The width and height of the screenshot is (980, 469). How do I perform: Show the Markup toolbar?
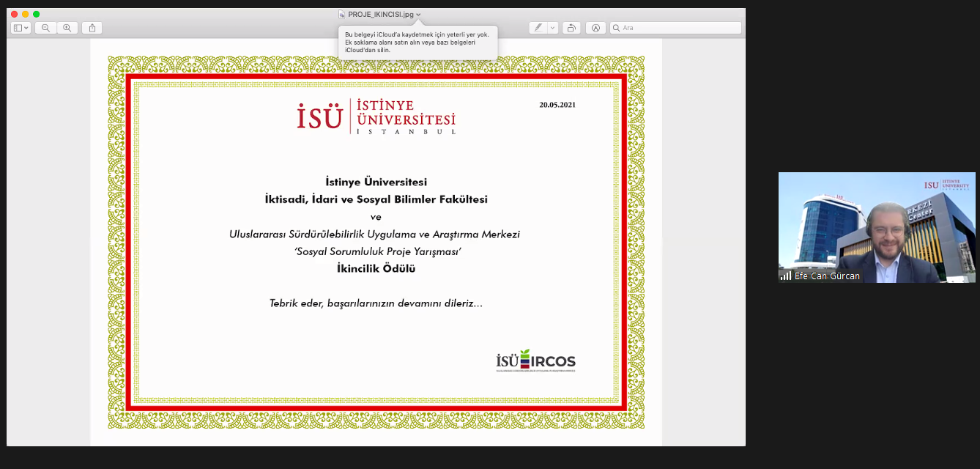coord(595,28)
